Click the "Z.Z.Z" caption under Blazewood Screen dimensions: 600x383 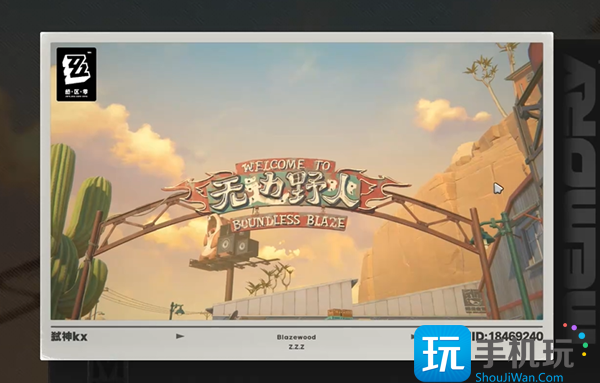tap(297, 347)
